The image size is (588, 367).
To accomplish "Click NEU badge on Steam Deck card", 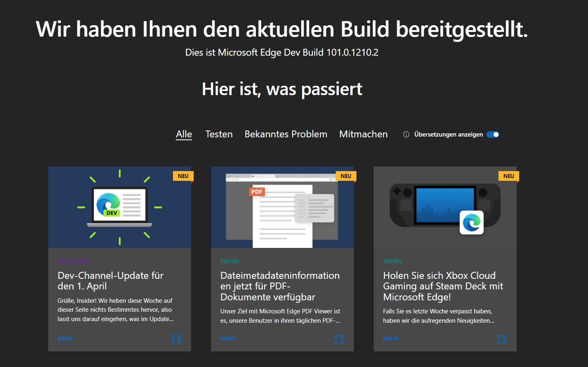I will [x=509, y=176].
